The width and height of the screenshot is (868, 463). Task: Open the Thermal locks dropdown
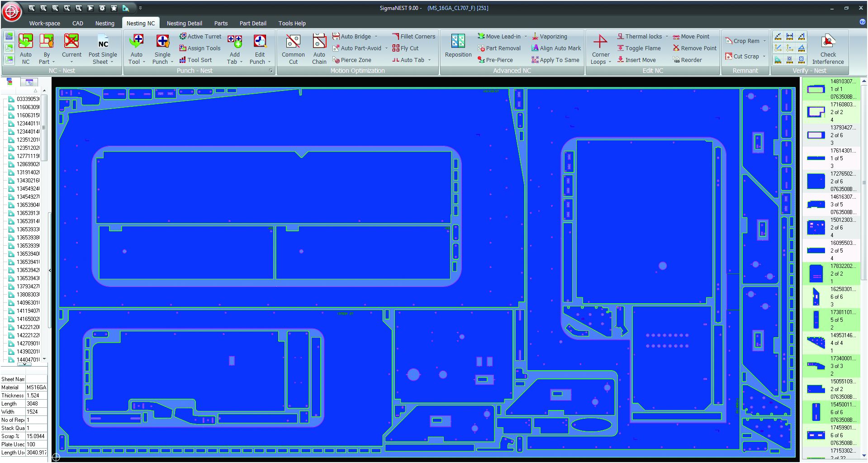(667, 37)
